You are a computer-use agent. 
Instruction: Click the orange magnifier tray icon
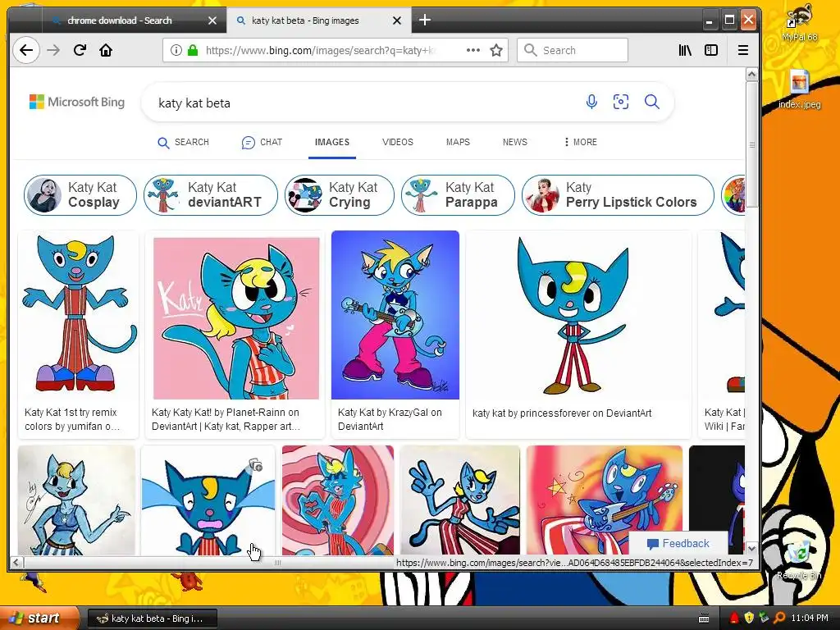click(x=779, y=618)
